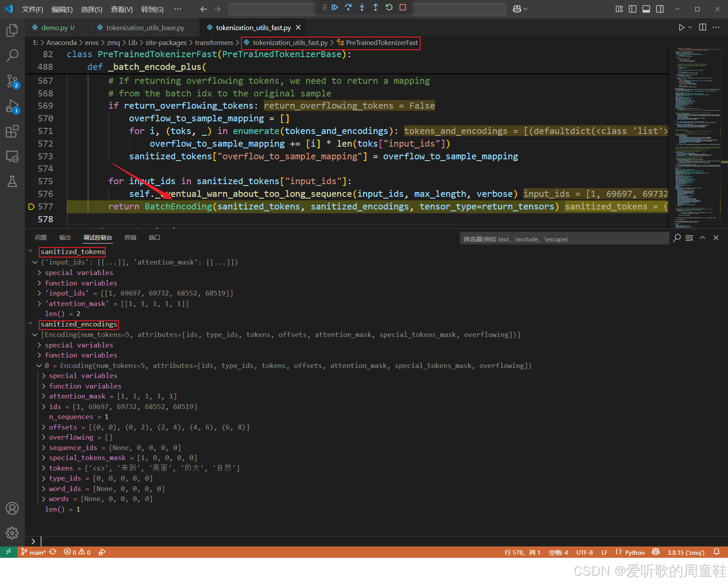This screenshot has height=584, width=728.
Task: Close the bottom panel
Action: point(716,238)
